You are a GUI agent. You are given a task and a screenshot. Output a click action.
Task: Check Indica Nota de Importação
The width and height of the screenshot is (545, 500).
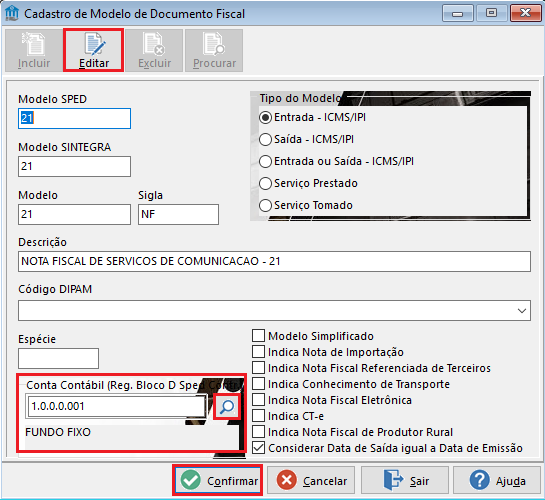[x=258, y=352]
